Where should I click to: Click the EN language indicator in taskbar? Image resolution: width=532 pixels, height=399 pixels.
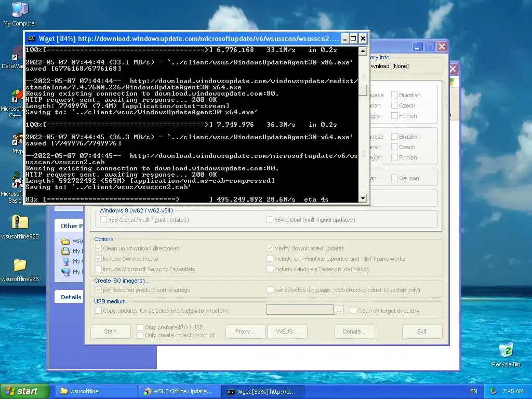[x=474, y=391]
